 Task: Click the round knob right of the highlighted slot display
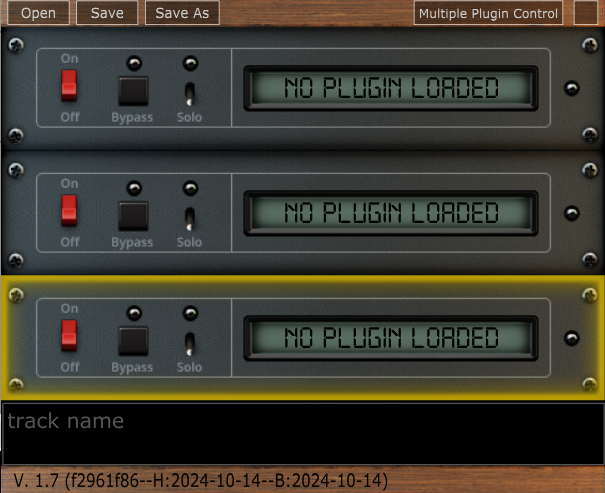tap(571, 338)
